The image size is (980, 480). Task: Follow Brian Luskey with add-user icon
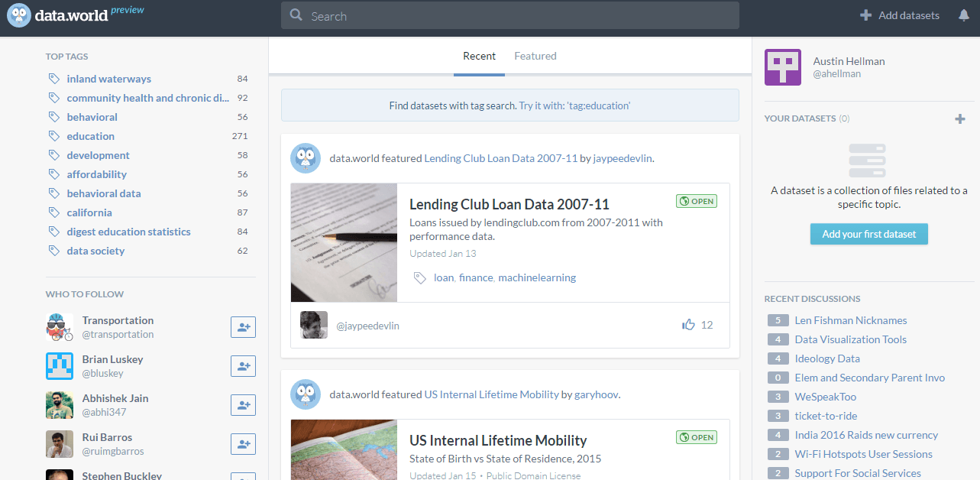243,366
